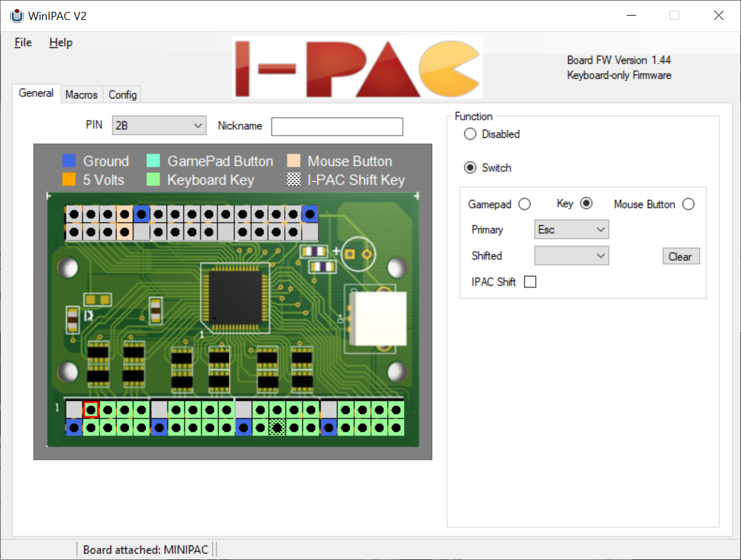Image resolution: width=741 pixels, height=560 pixels.
Task: Click the blue Ground legend swatch
Action: (x=69, y=160)
